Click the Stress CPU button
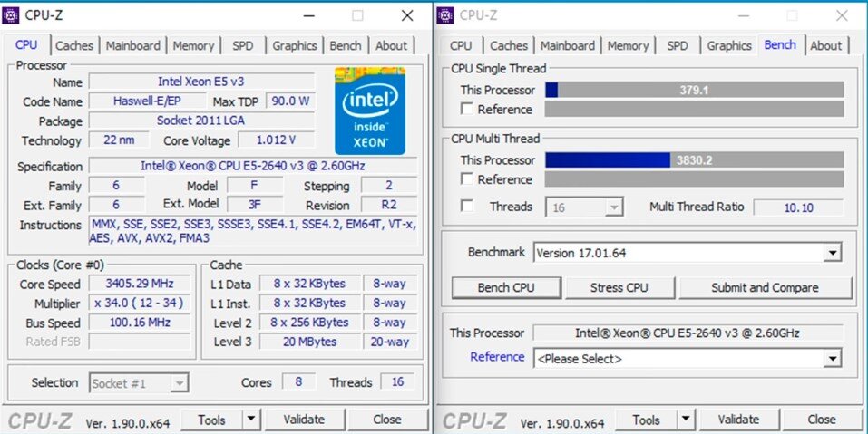 pyautogui.click(x=619, y=287)
